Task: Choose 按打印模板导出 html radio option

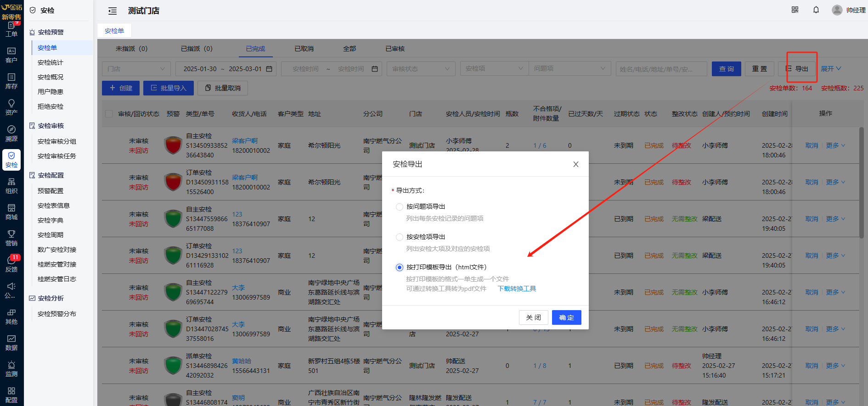Action: 400,267
